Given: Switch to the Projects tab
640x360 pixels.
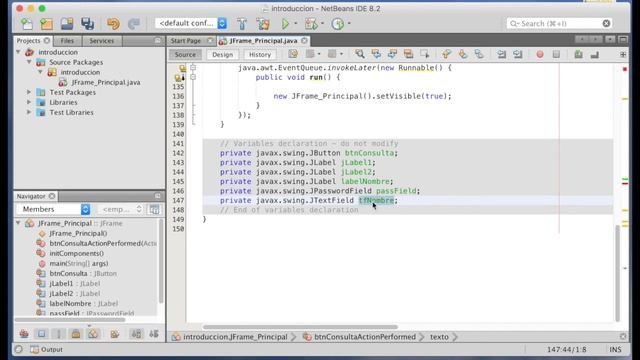Looking at the screenshot, I should pos(28,40).
